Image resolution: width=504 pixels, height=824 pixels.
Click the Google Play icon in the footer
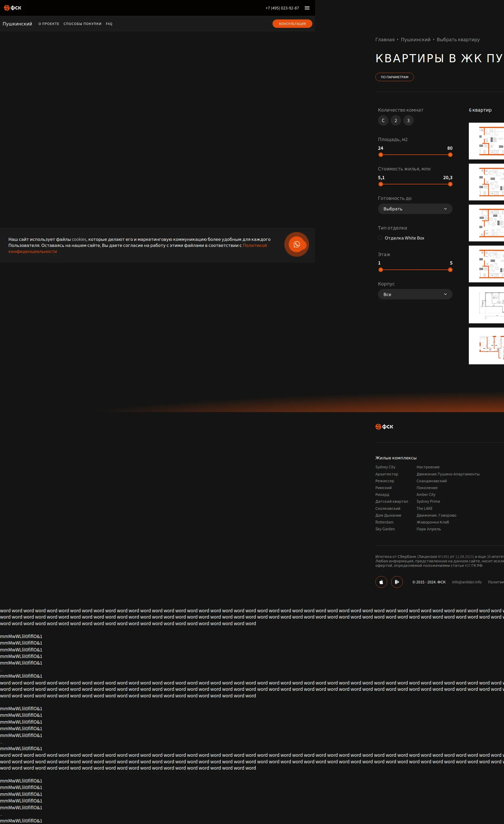pyautogui.click(x=397, y=582)
